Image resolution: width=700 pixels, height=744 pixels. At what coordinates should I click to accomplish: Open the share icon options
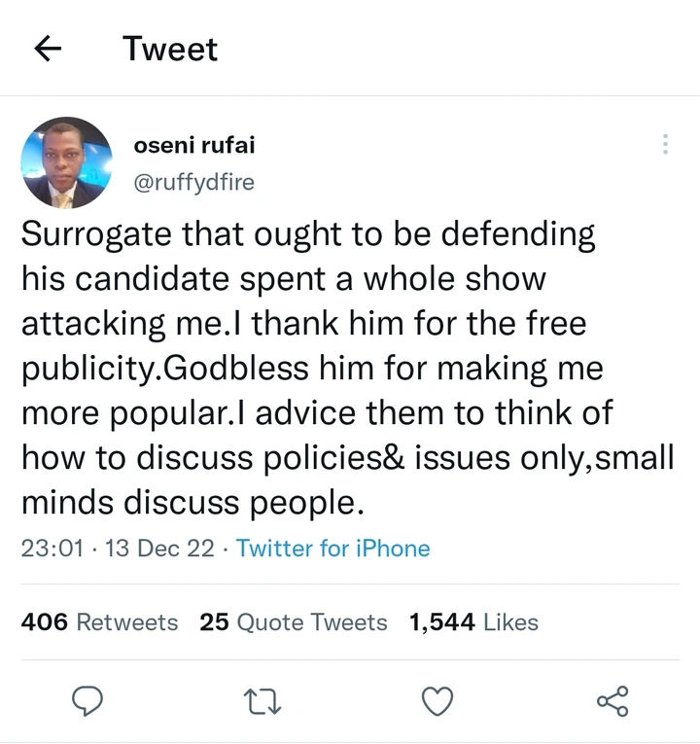click(612, 700)
